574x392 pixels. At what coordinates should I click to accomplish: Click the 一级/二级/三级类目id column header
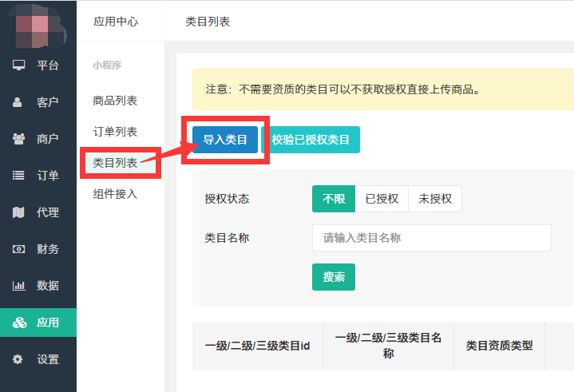[257, 346]
